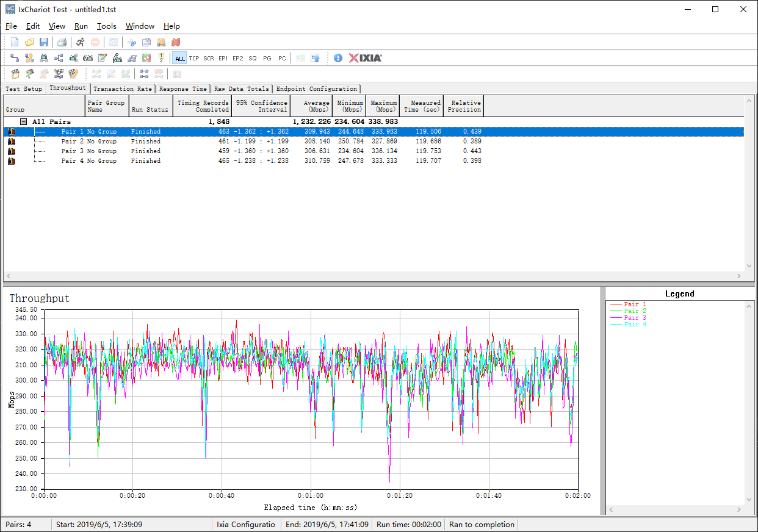Click the Cut scissors icon
The image size is (758, 532).
pyautogui.click(x=131, y=42)
